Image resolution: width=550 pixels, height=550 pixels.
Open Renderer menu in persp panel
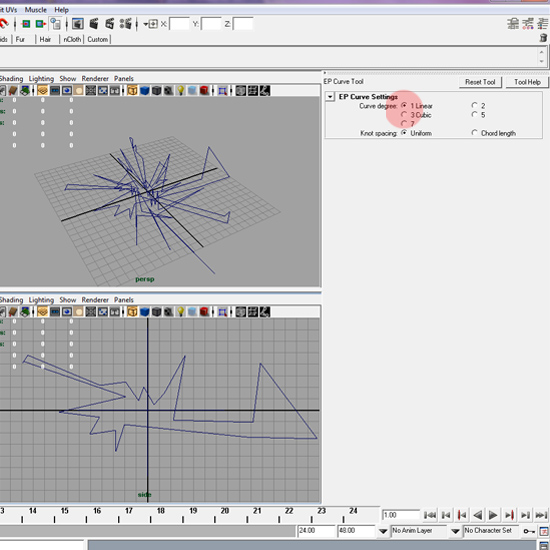click(95, 79)
